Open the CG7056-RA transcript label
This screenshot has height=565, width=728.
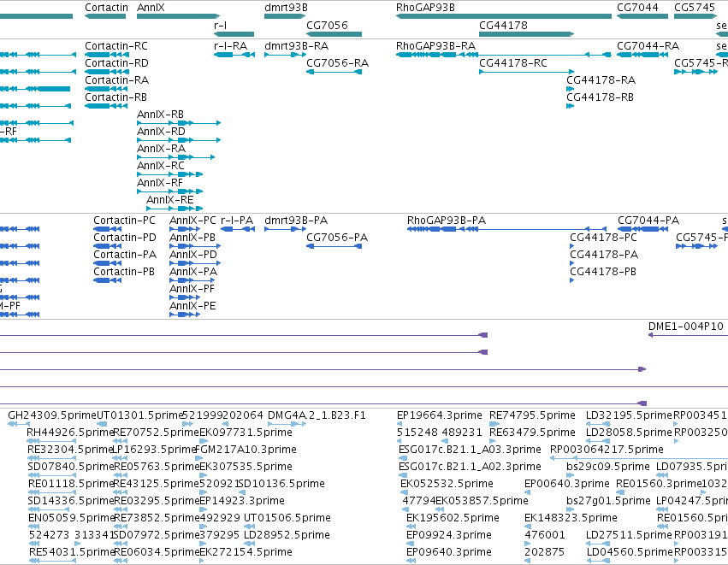338,63
